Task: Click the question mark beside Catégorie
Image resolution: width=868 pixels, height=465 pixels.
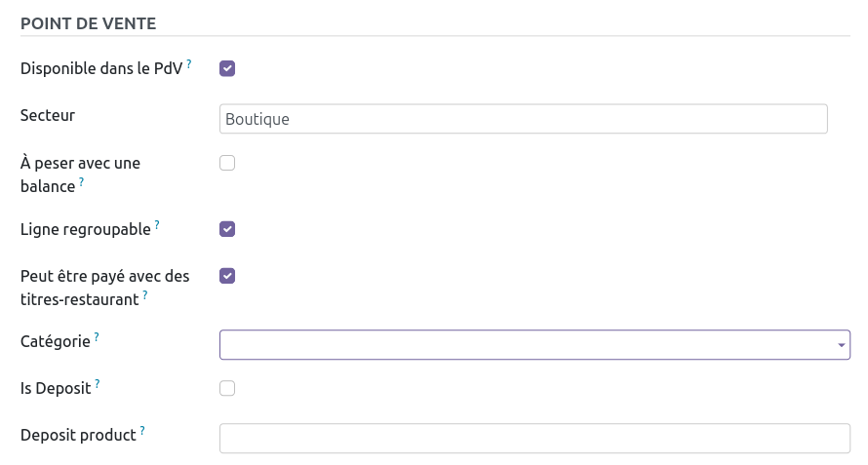Action: 98,337
